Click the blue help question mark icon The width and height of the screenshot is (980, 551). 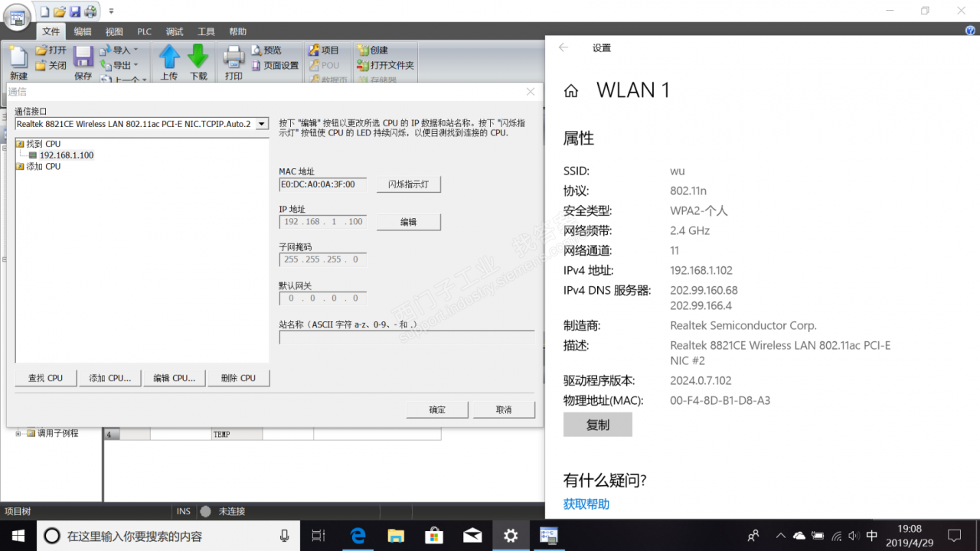pyautogui.click(x=971, y=31)
